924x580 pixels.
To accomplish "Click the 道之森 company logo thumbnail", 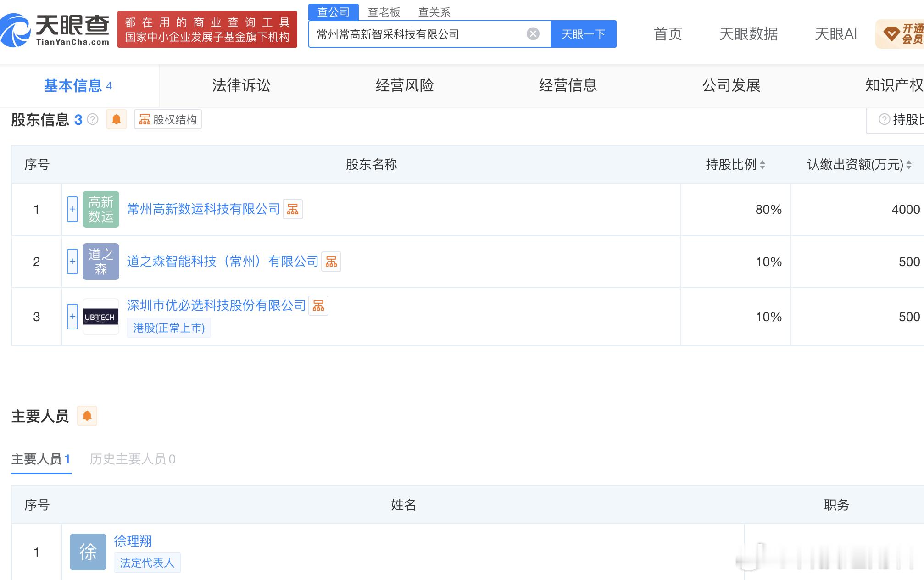I will pyautogui.click(x=101, y=262).
